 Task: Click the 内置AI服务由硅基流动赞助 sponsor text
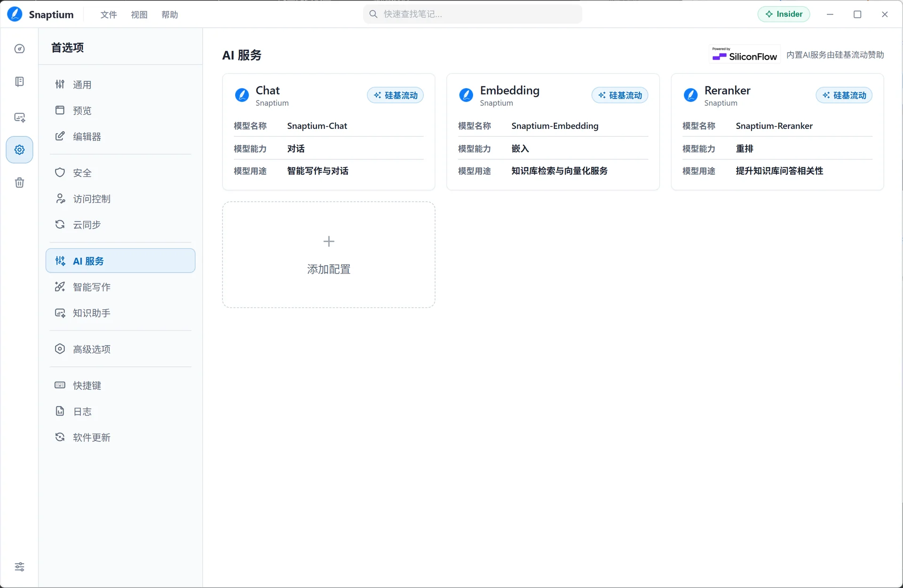[835, 55]
